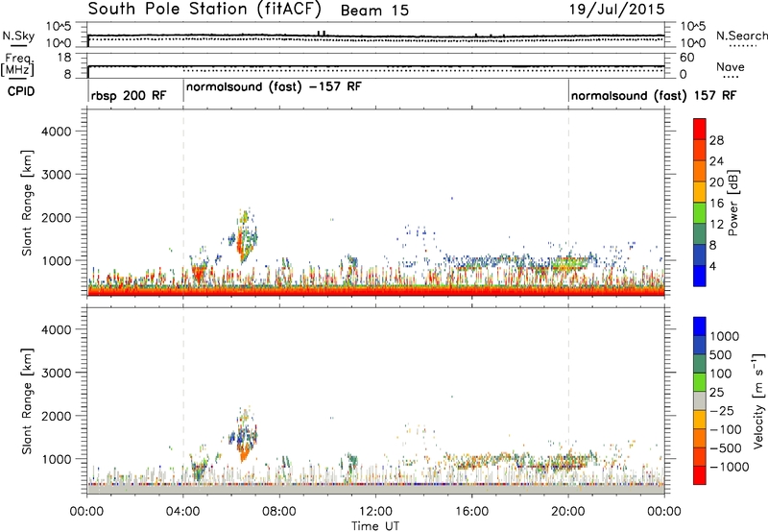The height and width of the screenshot is (532, 768).
Task: Click the 'CPID' row label
Action: click(x=21, y=91)
